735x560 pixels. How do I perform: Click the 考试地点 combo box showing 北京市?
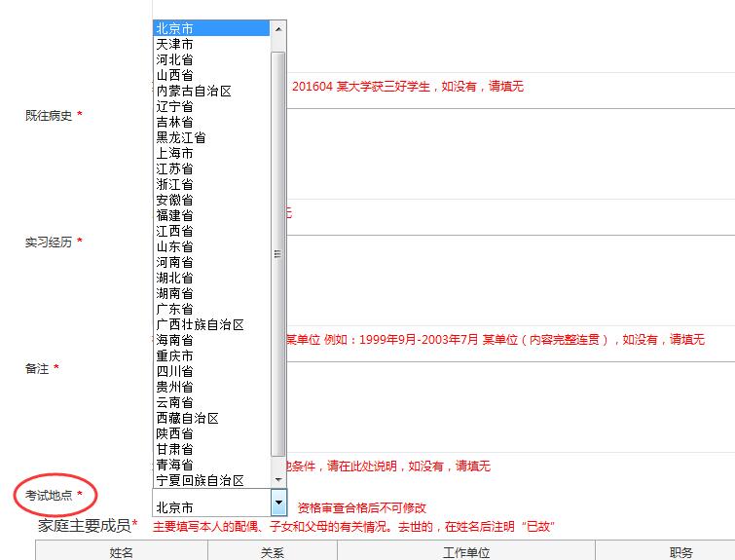coord(210,504)
